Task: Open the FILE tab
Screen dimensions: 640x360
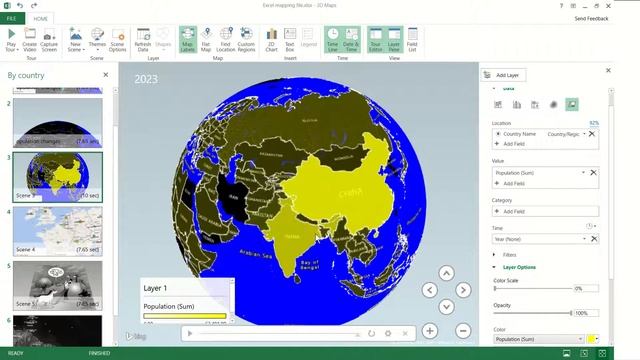Action: 12,18
